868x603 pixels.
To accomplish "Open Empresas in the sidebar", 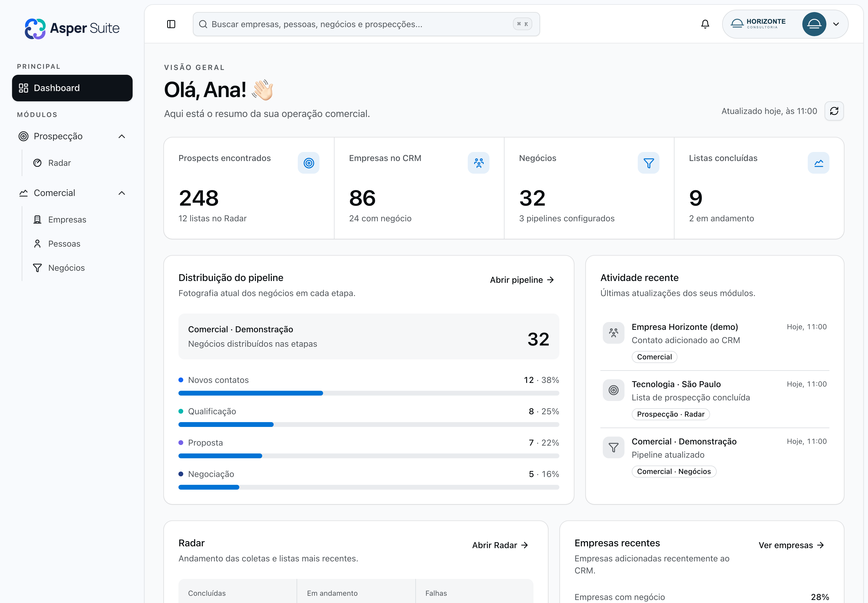I will [x=67, y=219].
